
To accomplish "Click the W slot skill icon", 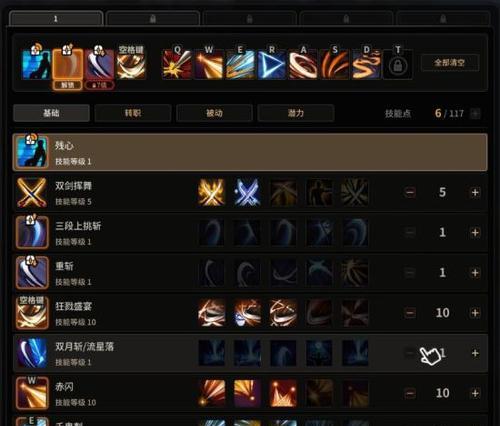I will pos(209,64).
